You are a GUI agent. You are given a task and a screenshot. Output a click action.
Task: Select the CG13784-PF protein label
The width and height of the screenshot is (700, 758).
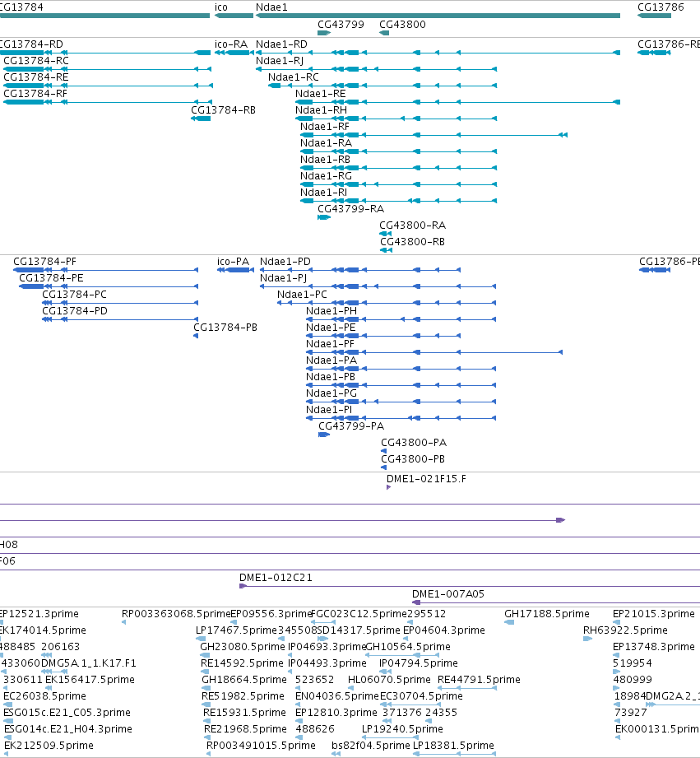pyautogui.click(x=45, y=262)
